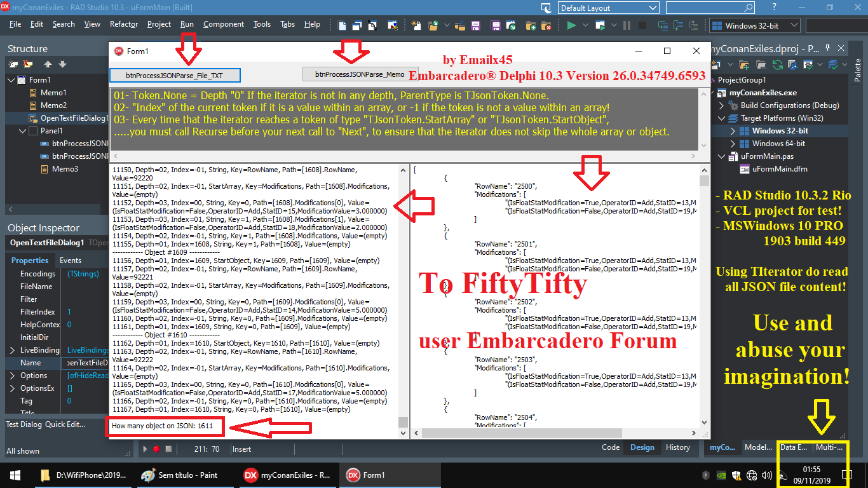This screenshot has width=868, height=488.
Task: Click the Program Reset stop icon
Action: (642, 25)
